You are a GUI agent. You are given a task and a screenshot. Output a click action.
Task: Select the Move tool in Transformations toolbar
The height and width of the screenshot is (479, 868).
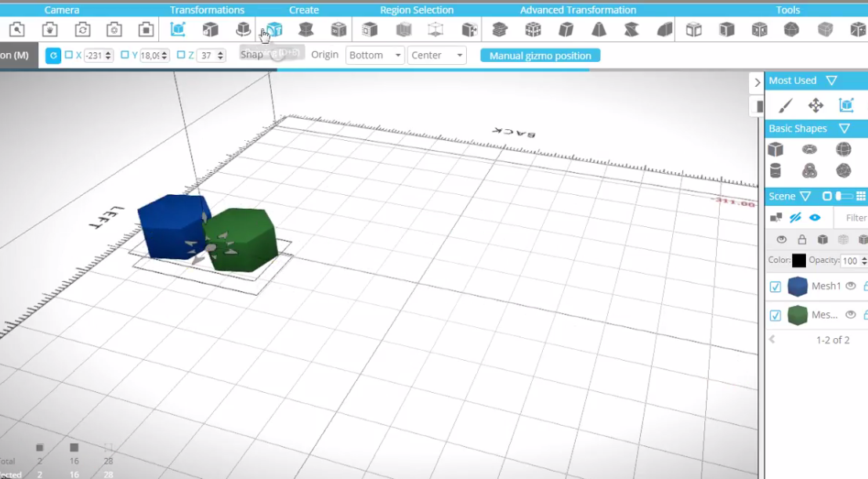(178, 29)
